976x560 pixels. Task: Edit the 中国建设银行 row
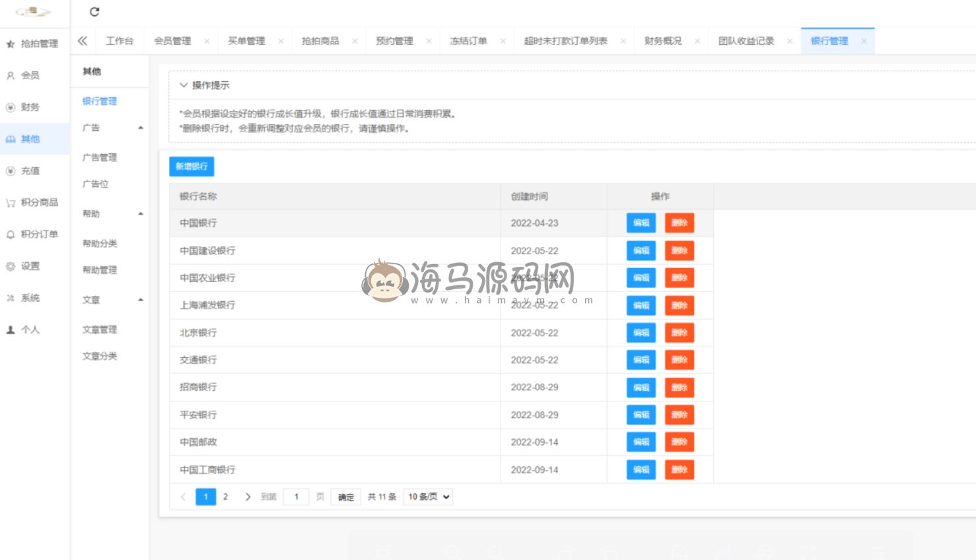click(641, 251)
